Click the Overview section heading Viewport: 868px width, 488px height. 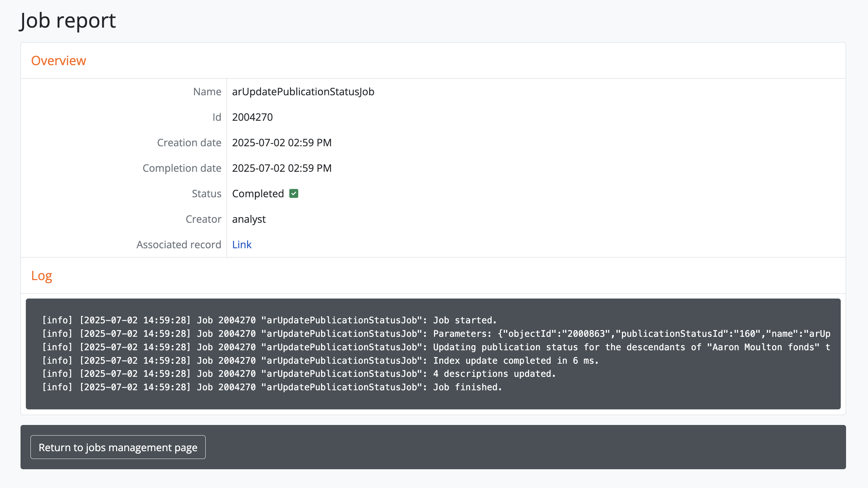click(58, 61)
